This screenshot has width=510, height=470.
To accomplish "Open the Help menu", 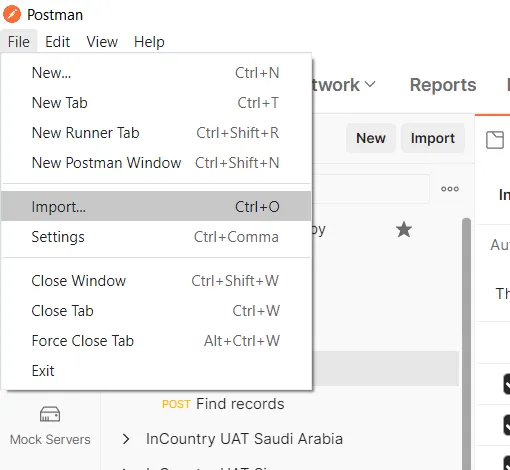I will (149, 42).
